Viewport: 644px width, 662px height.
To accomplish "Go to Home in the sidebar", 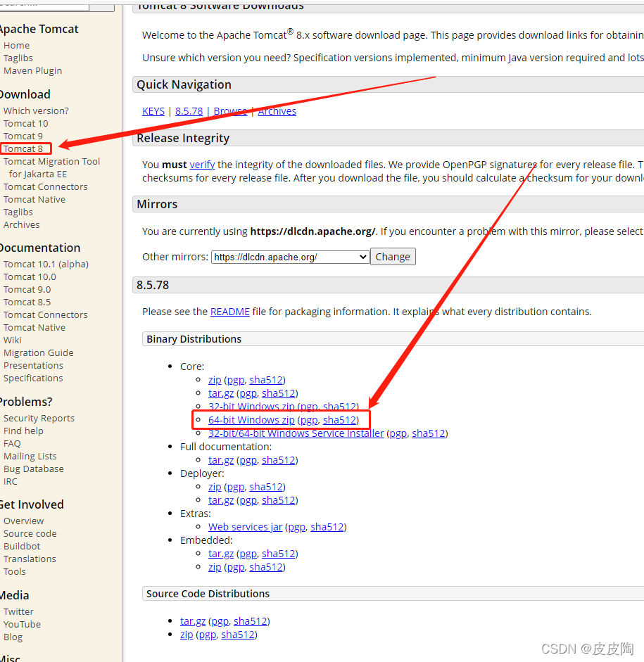I will pyautogui.click(x=16, y=45).
